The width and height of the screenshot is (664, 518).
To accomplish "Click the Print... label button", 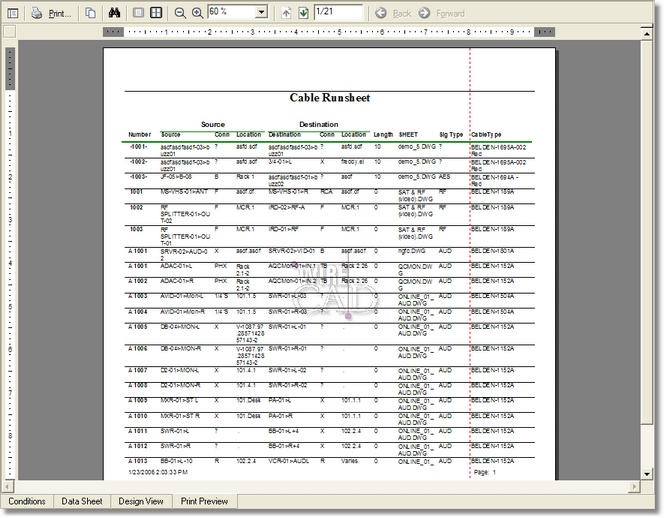I will point(59,14).
